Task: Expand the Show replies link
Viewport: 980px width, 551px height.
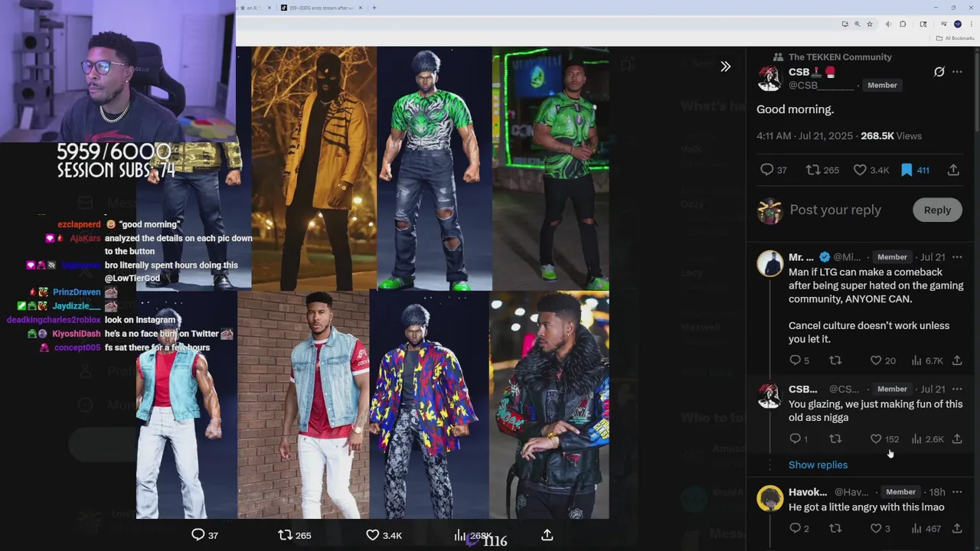Action: 818,465
